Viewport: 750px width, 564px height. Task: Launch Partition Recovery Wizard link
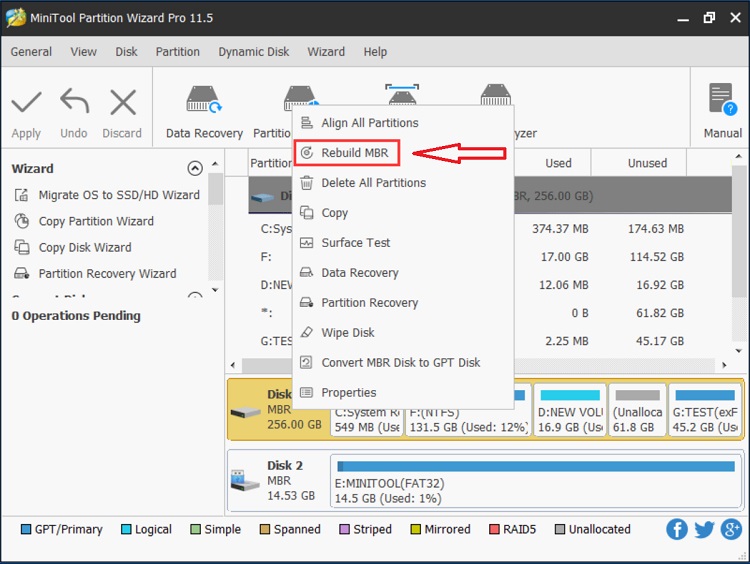coord(107,273)
